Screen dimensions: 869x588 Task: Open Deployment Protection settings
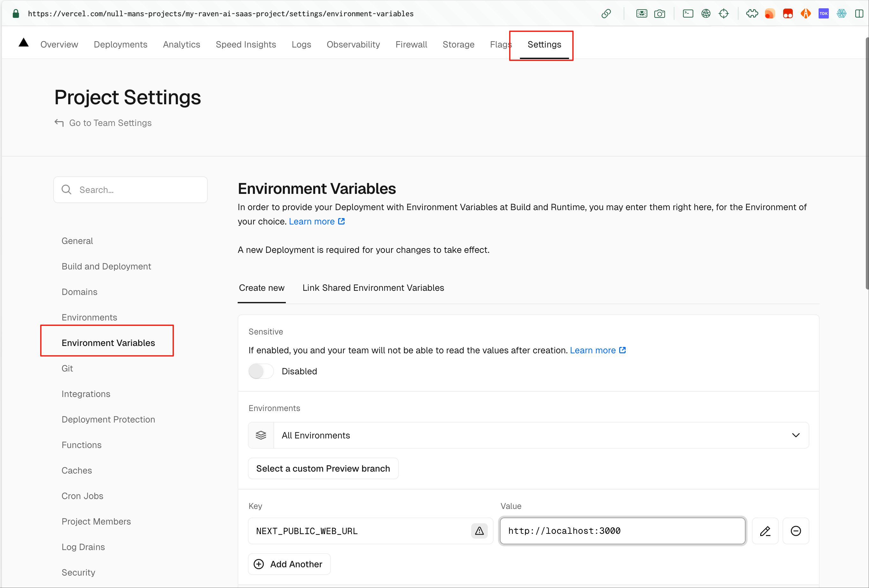(108, 419)
